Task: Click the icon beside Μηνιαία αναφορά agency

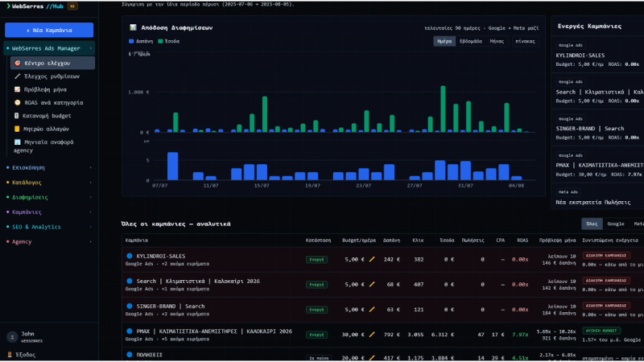Action: 17,142
